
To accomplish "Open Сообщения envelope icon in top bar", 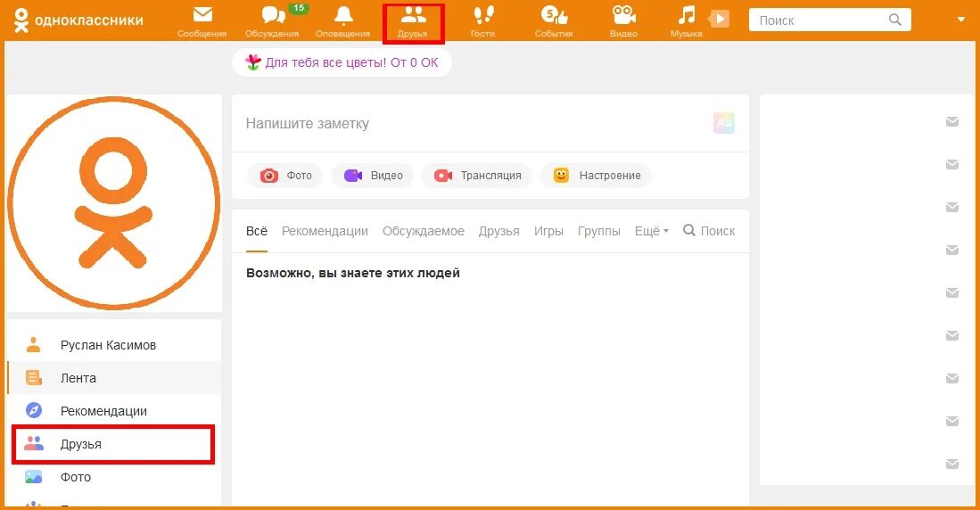I will pos(202,14).
